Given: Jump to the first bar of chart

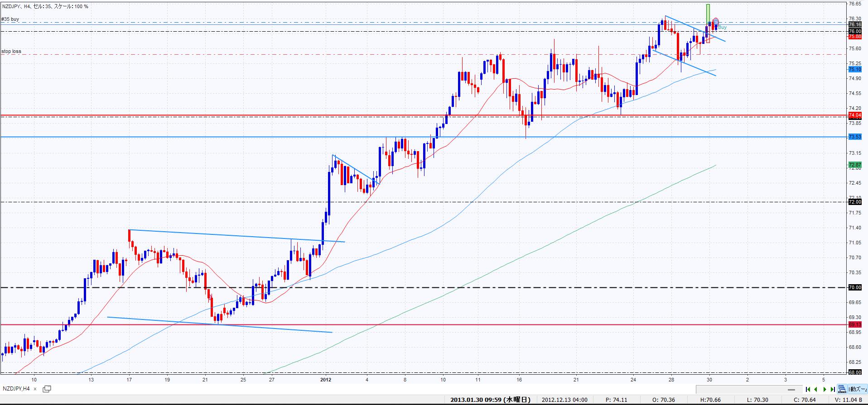Looking at the screenshot, I should pyautogui.click(x=808, y=389).
